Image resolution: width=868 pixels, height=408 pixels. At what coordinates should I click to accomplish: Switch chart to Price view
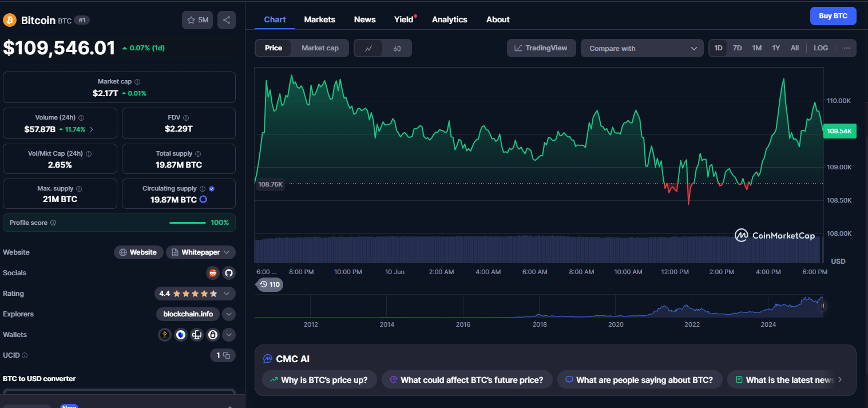[x=274, y=48]
